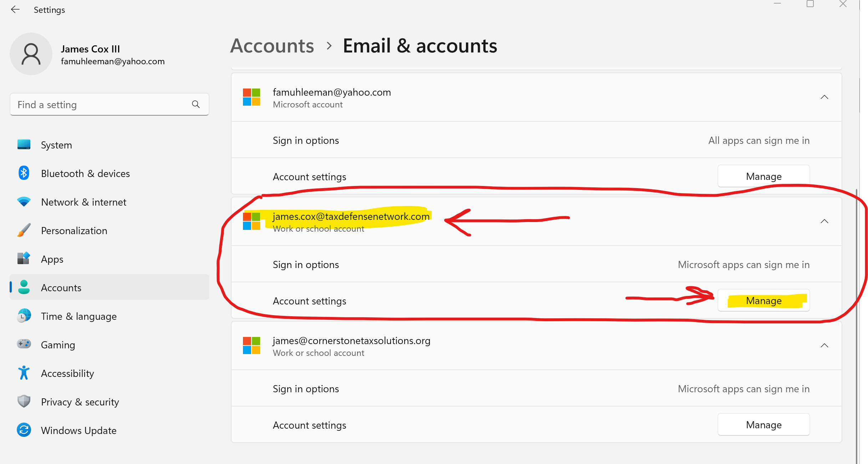This screenshot has height=464, width=868.
Task: Open Privacy & security settings
Action: tap(110, 402)
